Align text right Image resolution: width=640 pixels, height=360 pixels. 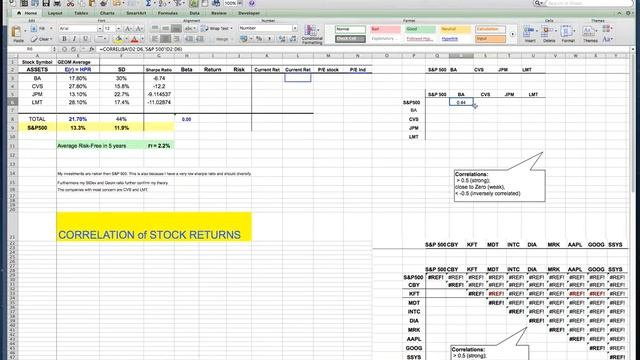point(176,39)
